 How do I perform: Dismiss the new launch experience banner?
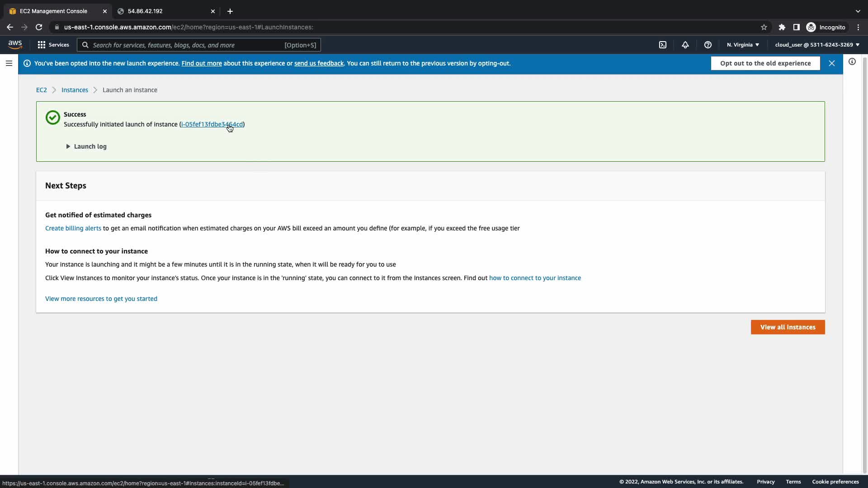[x=831, y=63]
